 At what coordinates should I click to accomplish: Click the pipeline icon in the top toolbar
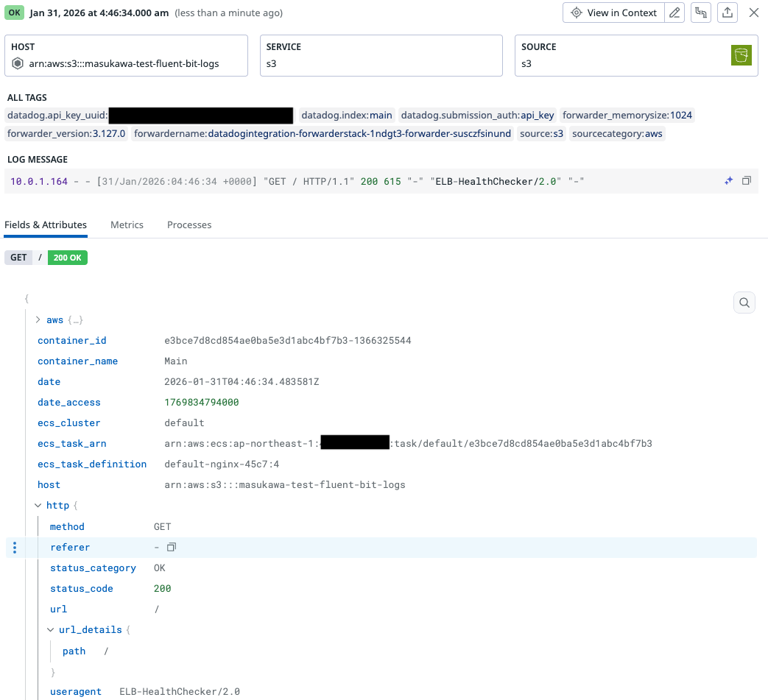(701, 13)
